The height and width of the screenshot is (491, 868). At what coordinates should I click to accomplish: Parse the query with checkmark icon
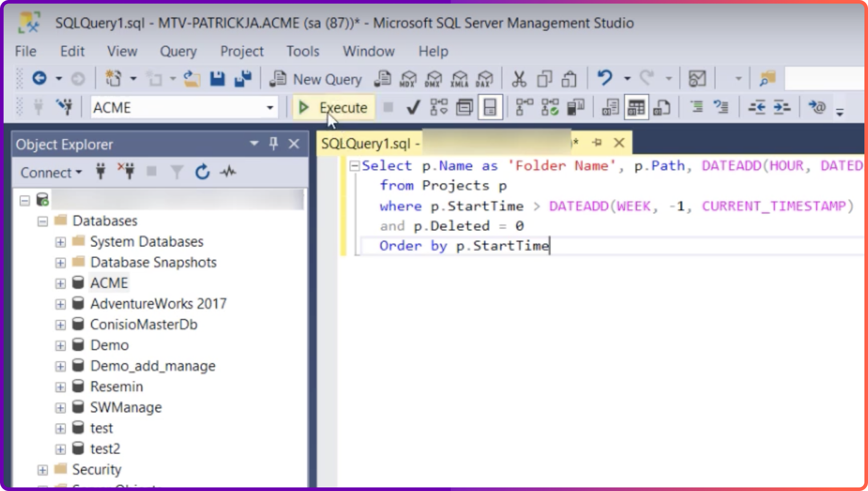tap(413, 108)
